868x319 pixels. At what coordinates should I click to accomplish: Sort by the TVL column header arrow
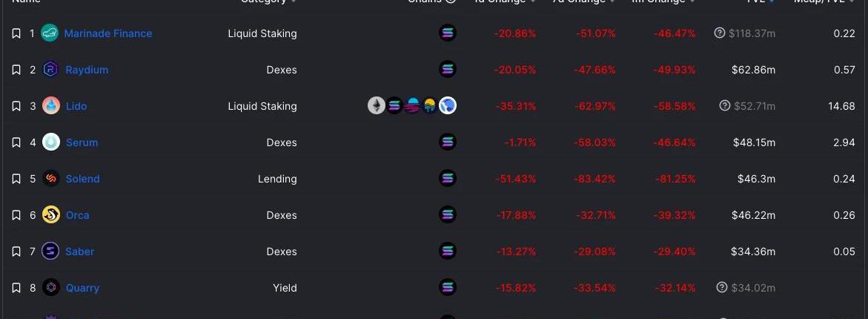pyautogui.click(x=772, y=1)
